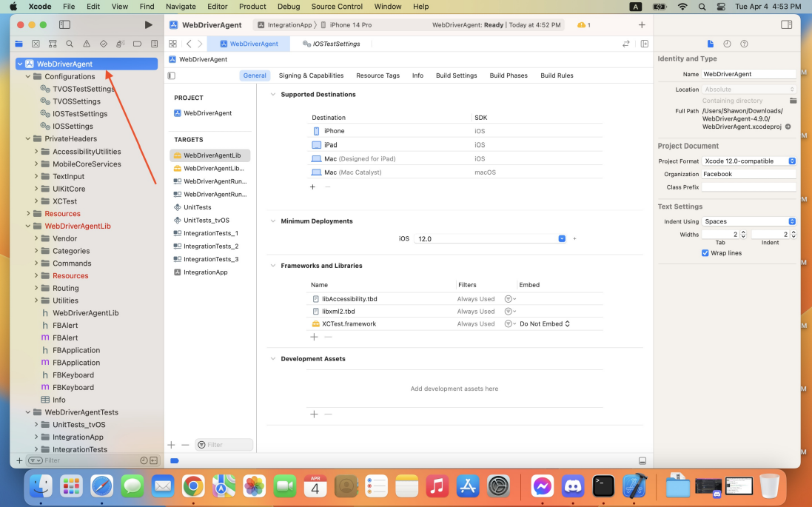Image resolution: width=812 pixels, height=507 pixels.
Task: Open the Library with the toolbar plus button
Action: [x=642, y=25]
